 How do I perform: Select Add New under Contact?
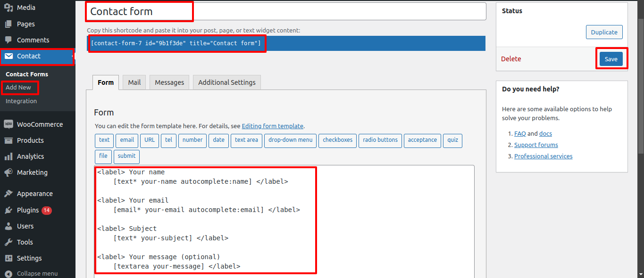click(x=18, y=88)
